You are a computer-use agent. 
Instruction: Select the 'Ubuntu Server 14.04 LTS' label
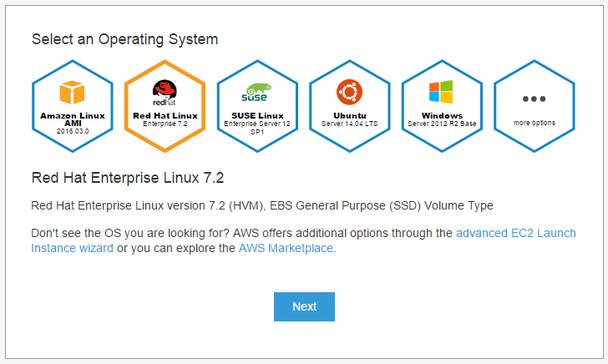349,119
